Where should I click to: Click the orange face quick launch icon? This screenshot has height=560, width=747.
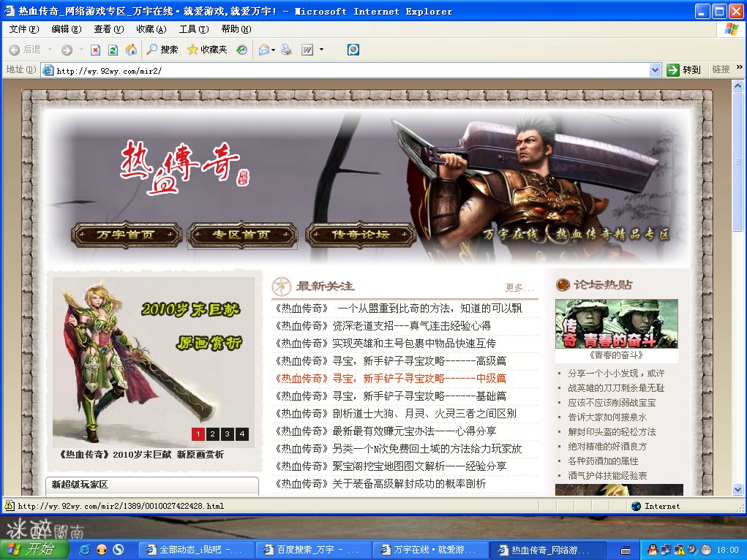[x=102, y=550]
